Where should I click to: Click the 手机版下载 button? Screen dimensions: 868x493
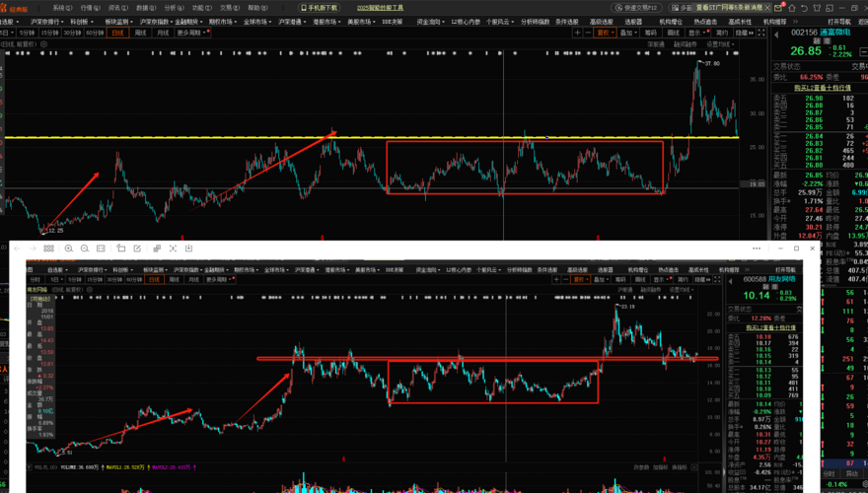coord(319,8)
